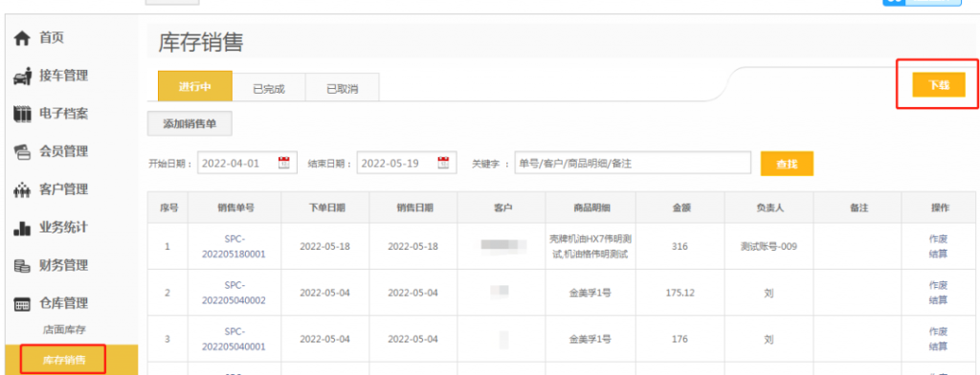Open the calendar picker for 结束日期
This screenshot has width=980, height=375.
point(444,164)
